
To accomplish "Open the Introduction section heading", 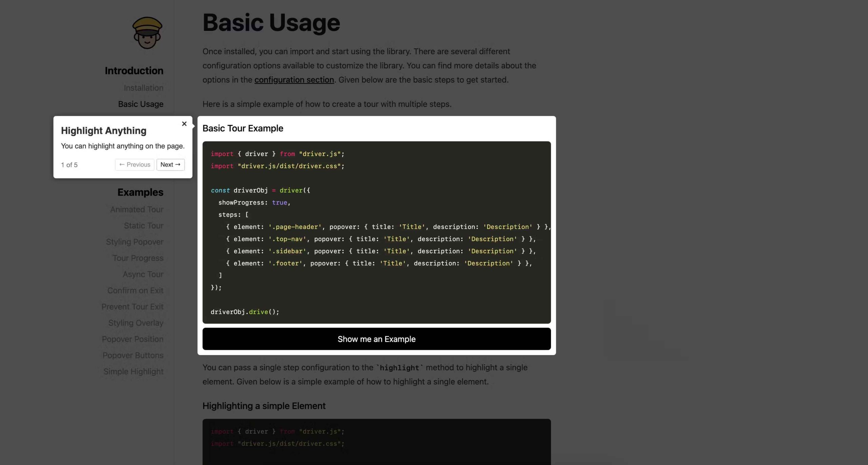I will coord(134,71).
